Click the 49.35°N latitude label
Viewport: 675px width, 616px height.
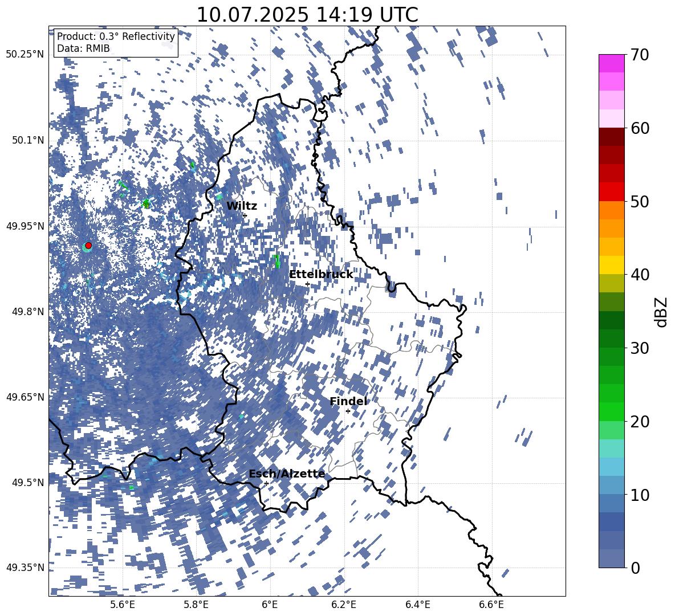pos(25,568)
